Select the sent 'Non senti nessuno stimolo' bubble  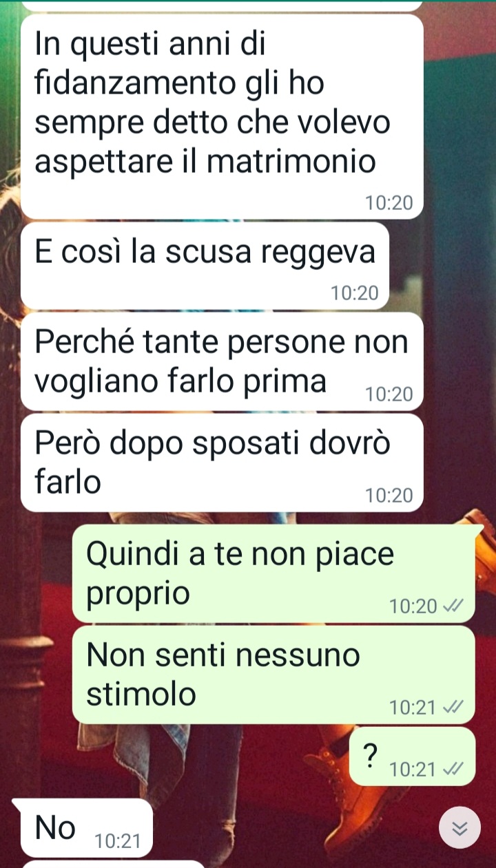(x=274, y=675)
